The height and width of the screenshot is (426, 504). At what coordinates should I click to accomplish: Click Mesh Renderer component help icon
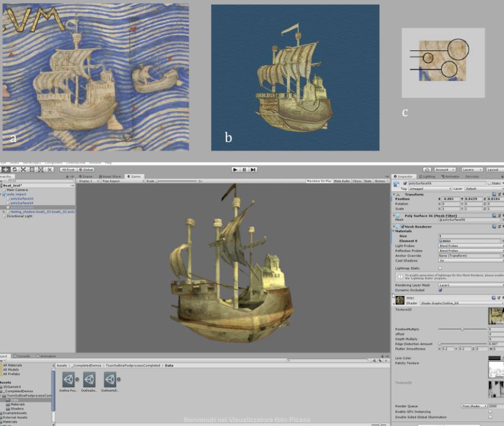[x=494, y=226]
